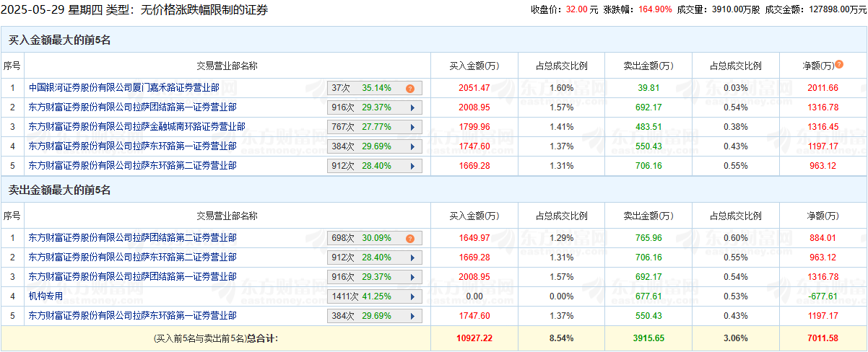Click the help icon next to 净额(万) header
Screen dimensions: 868x352
[839, 65]
